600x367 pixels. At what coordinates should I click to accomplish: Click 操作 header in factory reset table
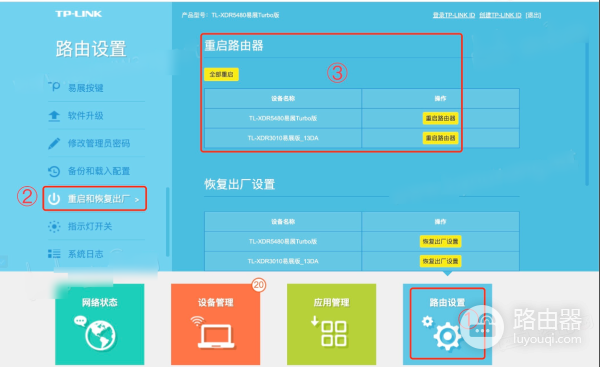pos(440,222)
